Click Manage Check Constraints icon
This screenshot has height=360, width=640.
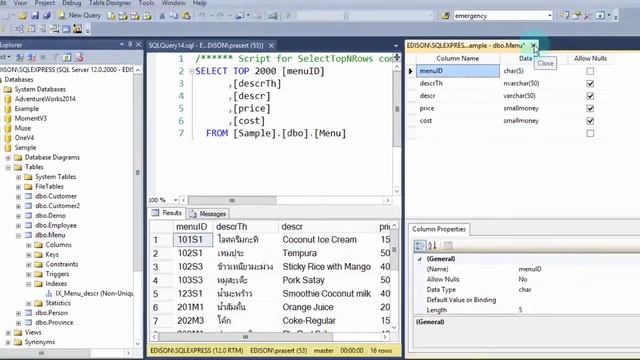(x=66, y=29)
